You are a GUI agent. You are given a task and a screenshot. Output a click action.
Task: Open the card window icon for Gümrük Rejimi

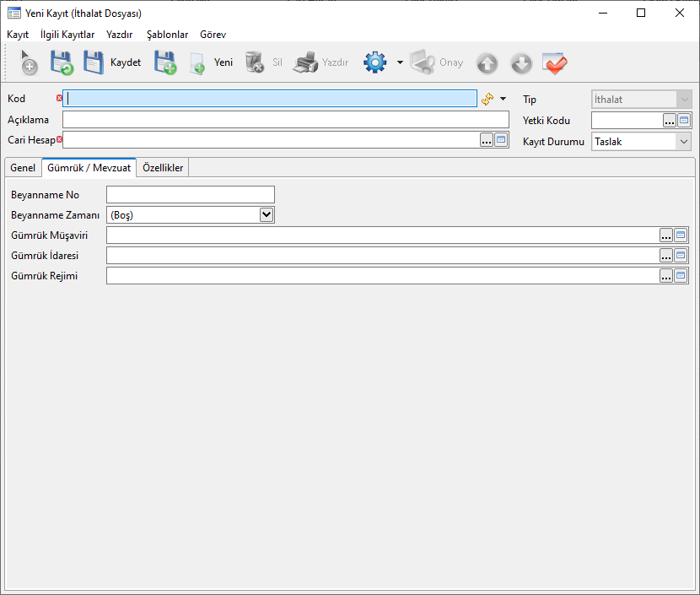[681, 276]
